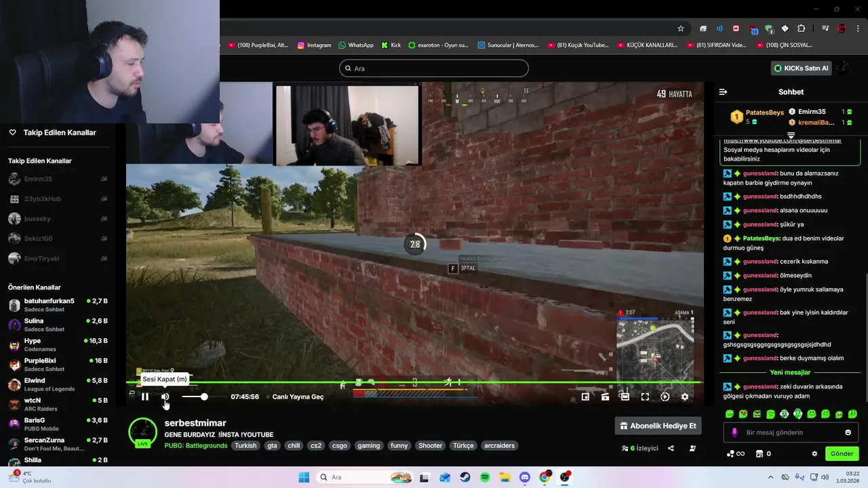This screenshot has width=868, height=488.
Task: Jump to new messages via Yeni mesajlar
Action: (790, 372)
